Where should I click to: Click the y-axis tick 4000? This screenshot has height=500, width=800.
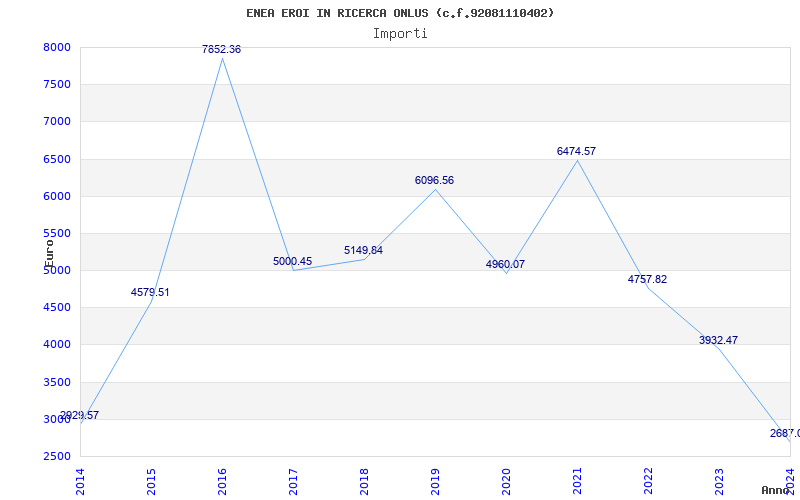pos(57,345)
